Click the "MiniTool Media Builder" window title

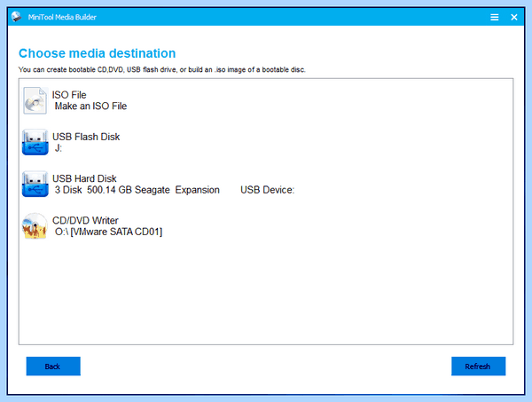pyautogui.click(x=62, y=17)
